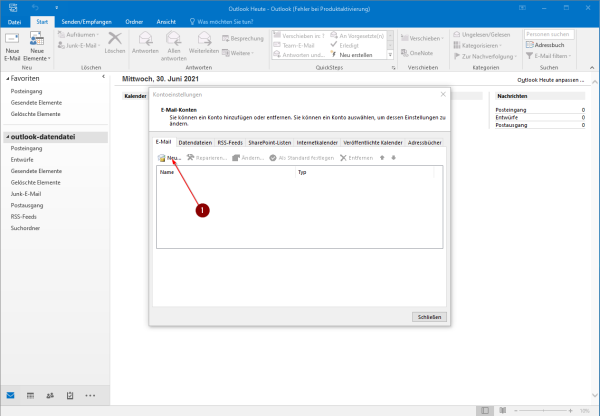Click the move down arrow icon
Viewport: 600px width, 416px height.
[393, 158]
